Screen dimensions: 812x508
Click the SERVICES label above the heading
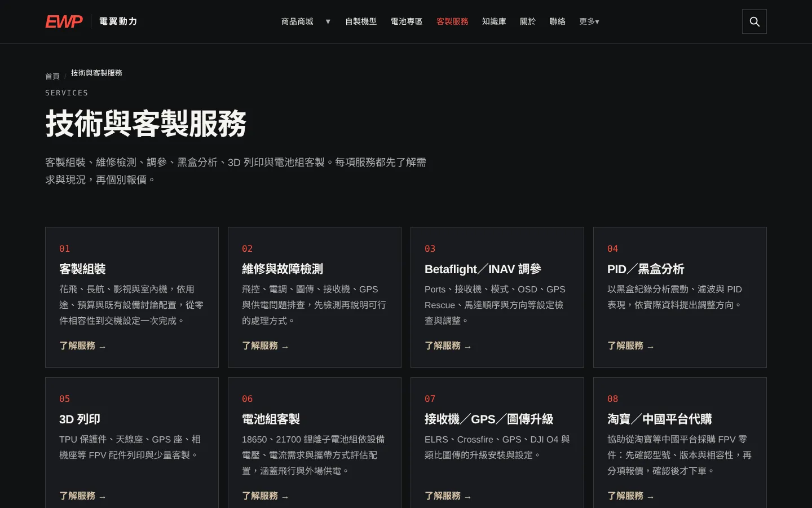click(67, 93)
